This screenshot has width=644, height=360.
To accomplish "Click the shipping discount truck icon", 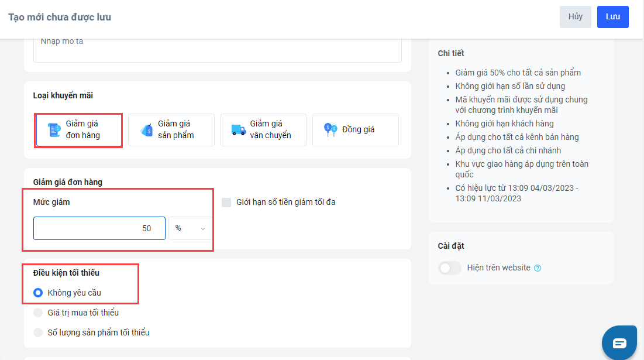I will (x=238, y=130).
